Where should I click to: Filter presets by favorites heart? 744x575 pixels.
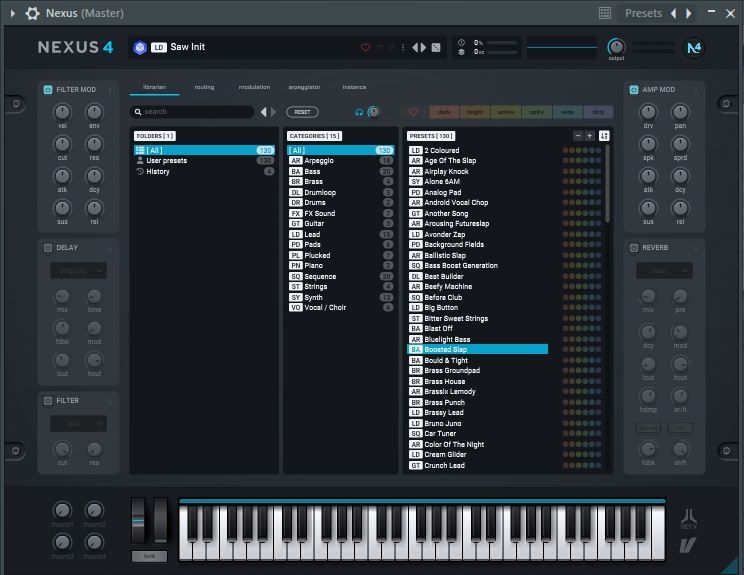click(413, 112)
